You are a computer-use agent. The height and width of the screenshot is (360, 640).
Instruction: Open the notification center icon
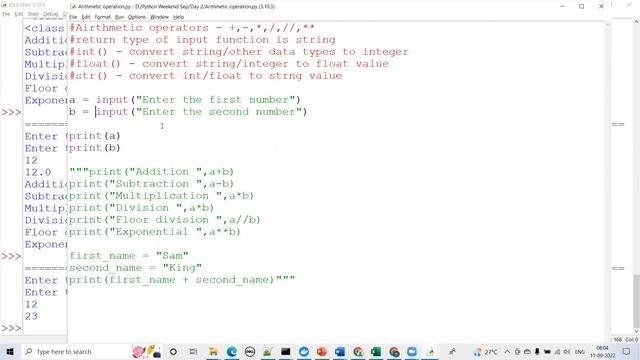[627, 351]
